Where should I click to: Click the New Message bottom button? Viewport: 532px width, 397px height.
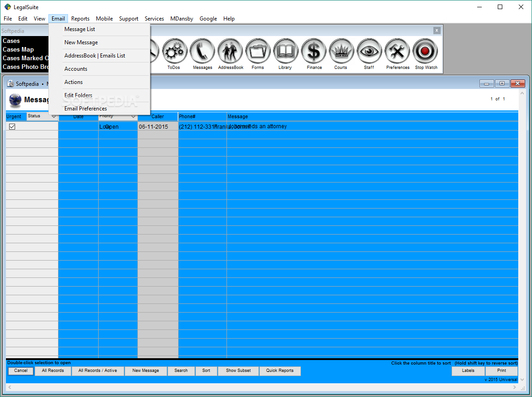146,371
